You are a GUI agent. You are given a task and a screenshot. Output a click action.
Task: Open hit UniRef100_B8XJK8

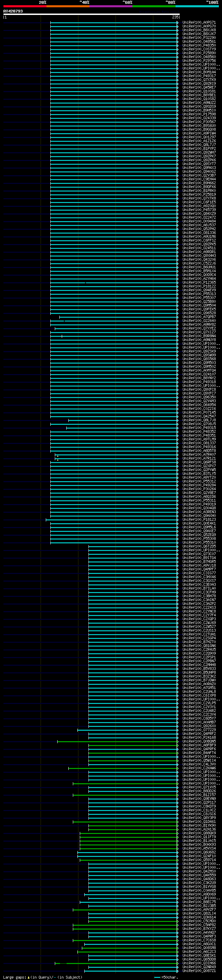coord(199,30)
